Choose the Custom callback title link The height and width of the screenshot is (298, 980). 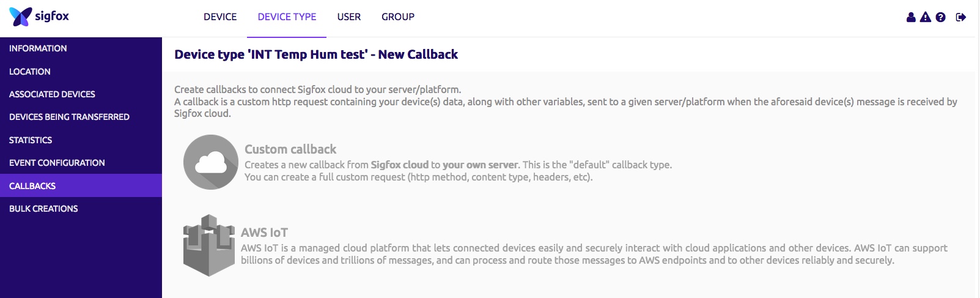click(290, 149)
